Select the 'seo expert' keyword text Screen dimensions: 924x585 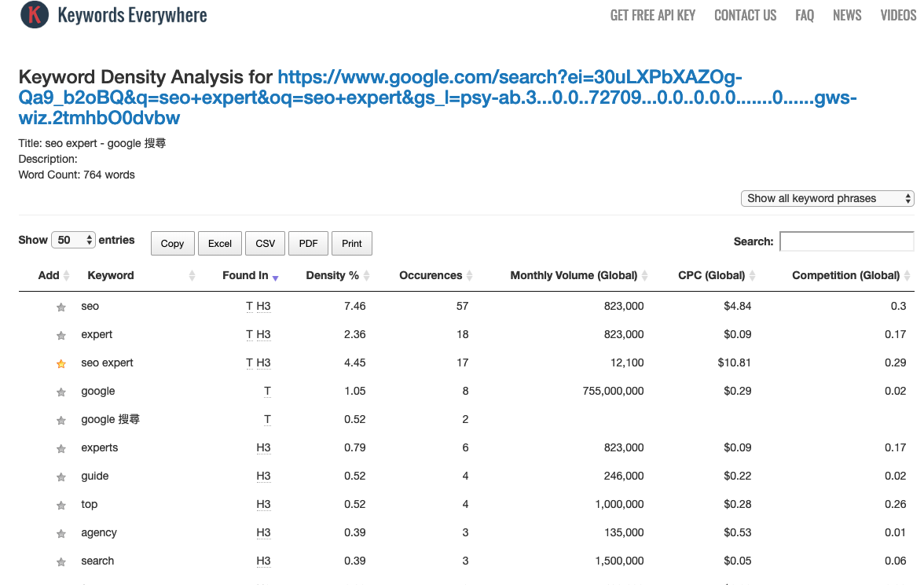click(x=107, y=362)
